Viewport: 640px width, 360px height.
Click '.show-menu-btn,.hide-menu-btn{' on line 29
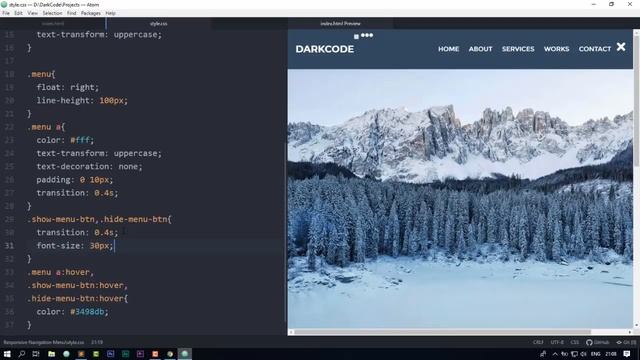pos(100,219)
